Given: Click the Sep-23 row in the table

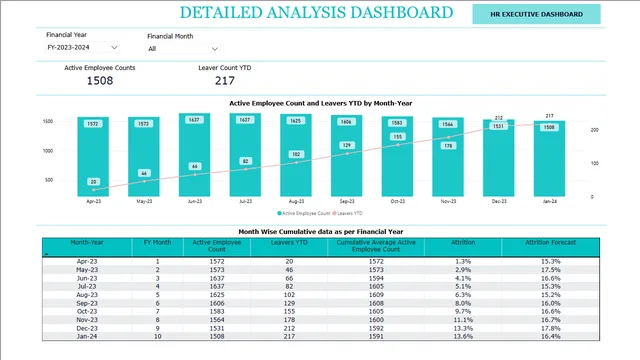Looking at the screenshot, I should [321, 303].
